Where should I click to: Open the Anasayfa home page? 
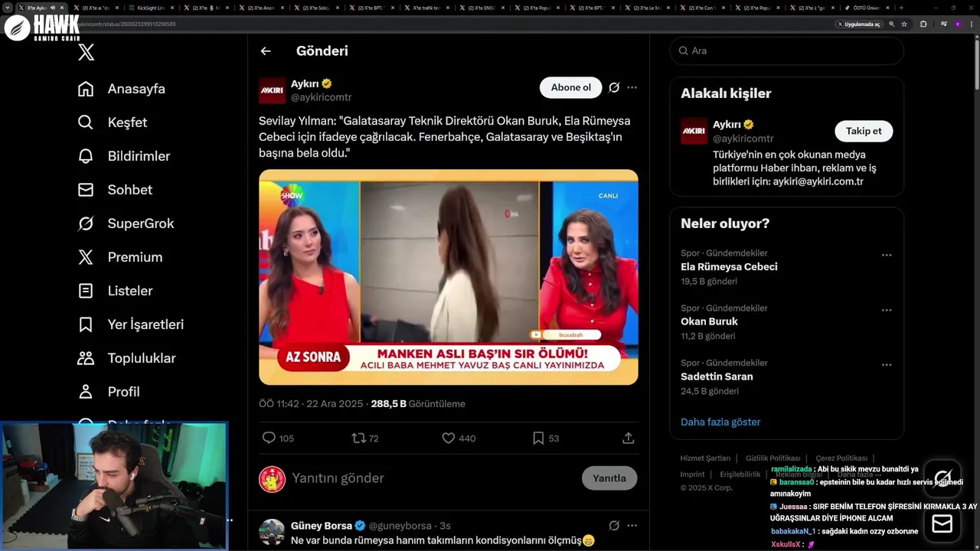[x=122, y=89]
